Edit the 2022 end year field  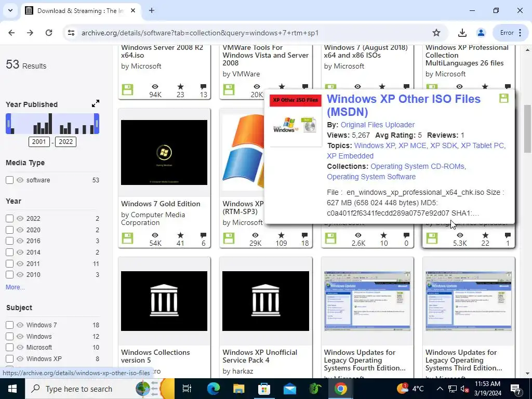coord(66,142)
